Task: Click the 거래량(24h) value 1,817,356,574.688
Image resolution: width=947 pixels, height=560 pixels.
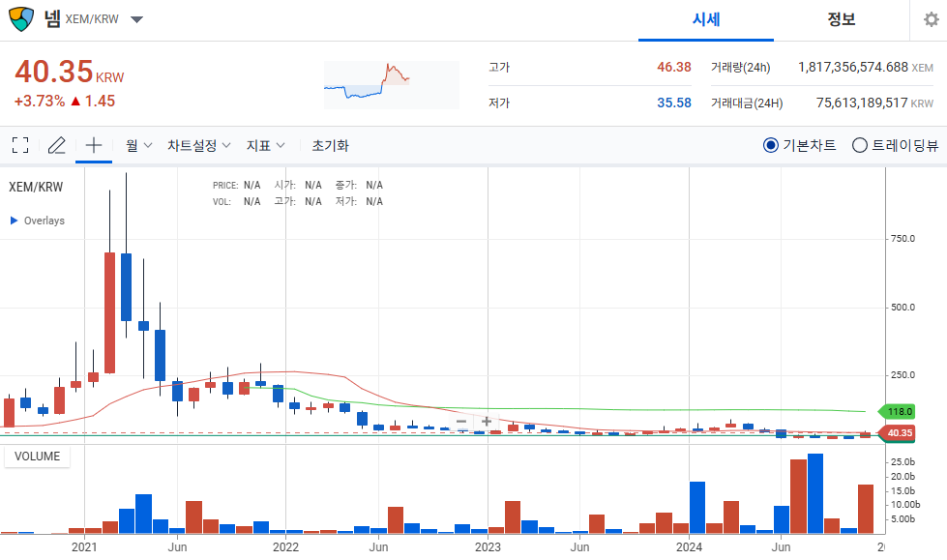Action: [x=853, y=67]
